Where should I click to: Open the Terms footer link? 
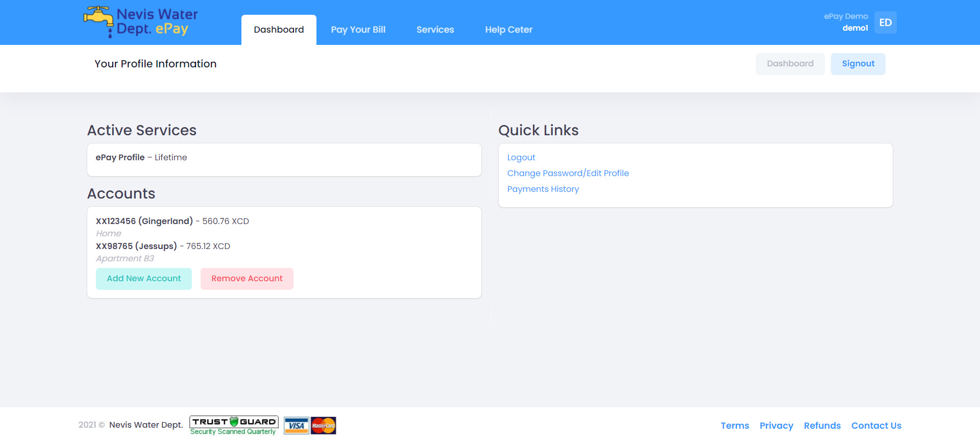[x=734, y=426]
